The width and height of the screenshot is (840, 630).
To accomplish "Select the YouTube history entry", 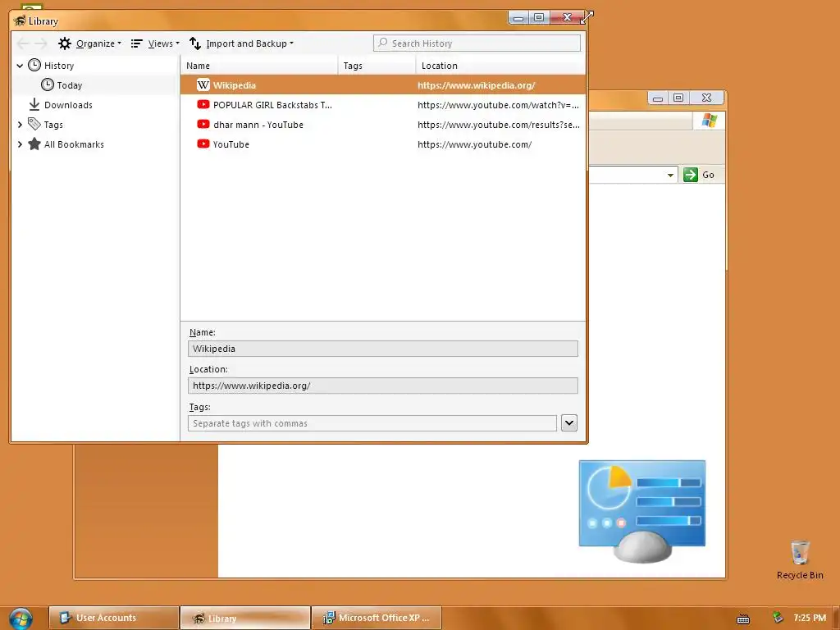I will coord(383,144).
